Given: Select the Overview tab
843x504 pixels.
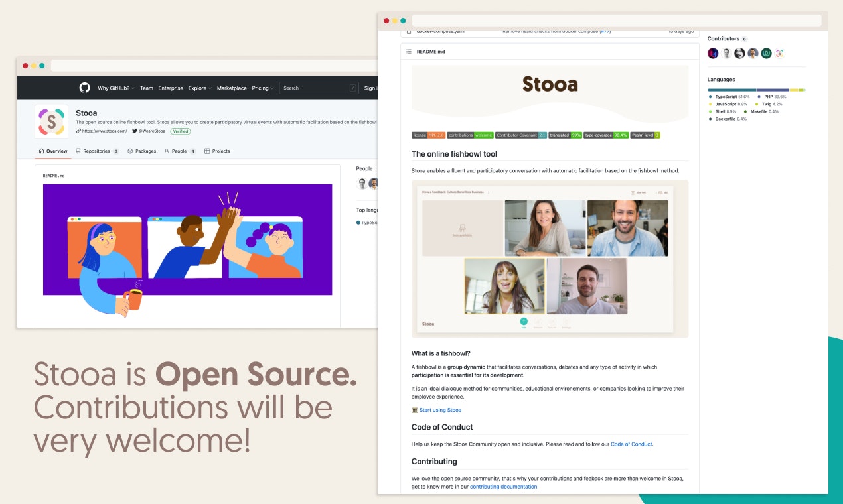Looking at the screenshot, I should (53, 151).
